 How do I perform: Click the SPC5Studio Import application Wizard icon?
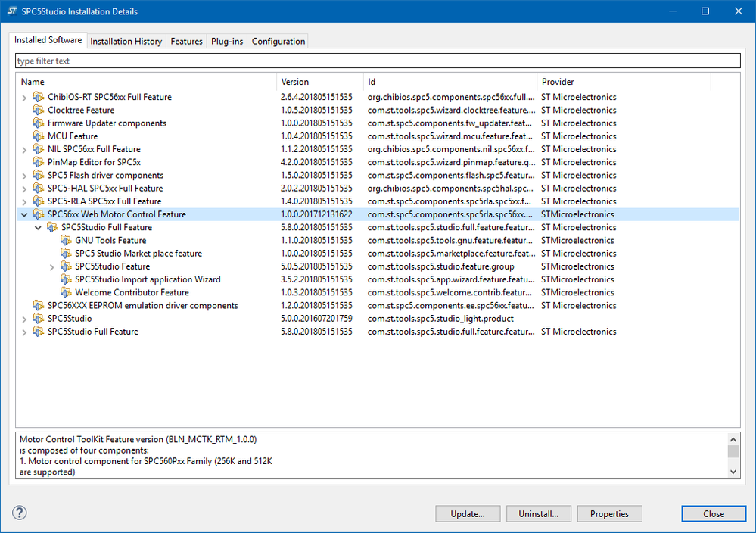(66, 279)
